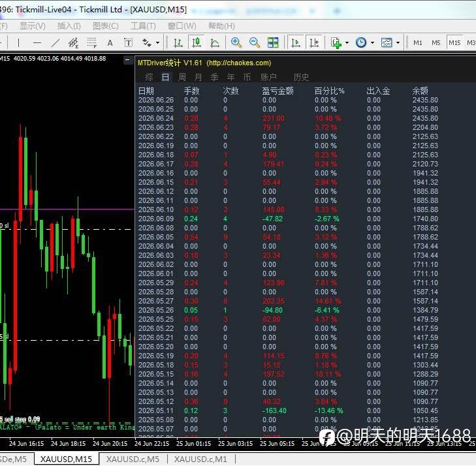Viewport: 476px width, 466px height.
Task: Open templates dropdown arrow
Action: [398, 43]
